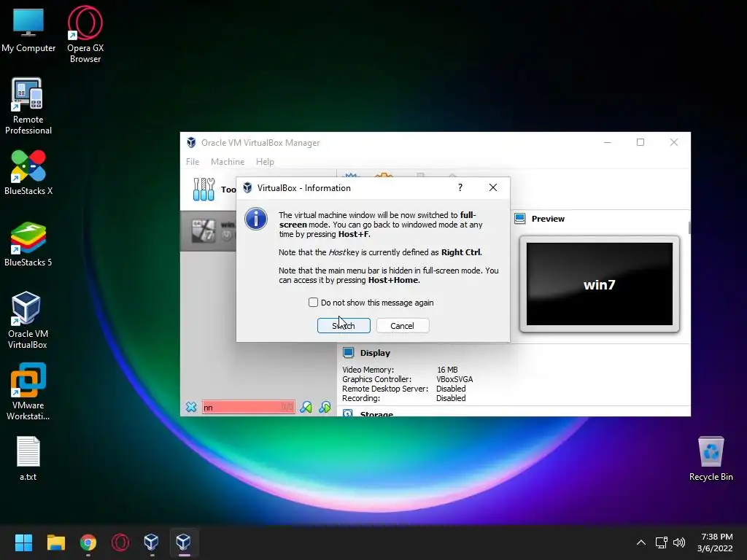This screenshot has width=747, height=560.
Task: Click the '16 MB' video memory value
Action: [x=447, y=370]
